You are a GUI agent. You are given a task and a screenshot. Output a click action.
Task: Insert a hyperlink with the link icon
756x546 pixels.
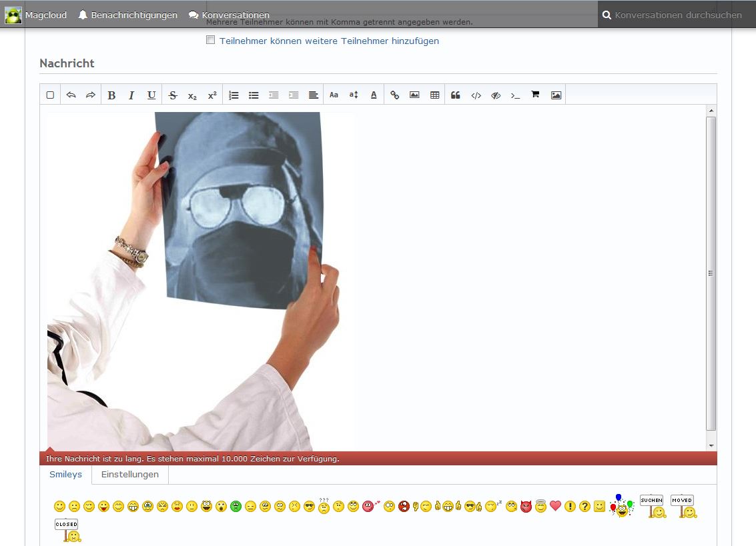click(394, 95)
